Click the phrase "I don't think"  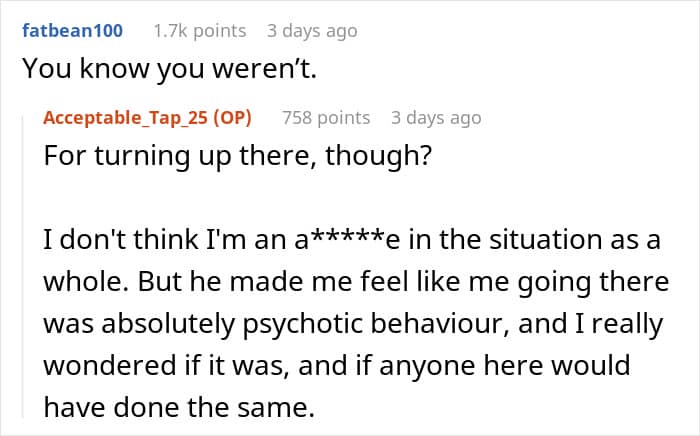[121, 239]
